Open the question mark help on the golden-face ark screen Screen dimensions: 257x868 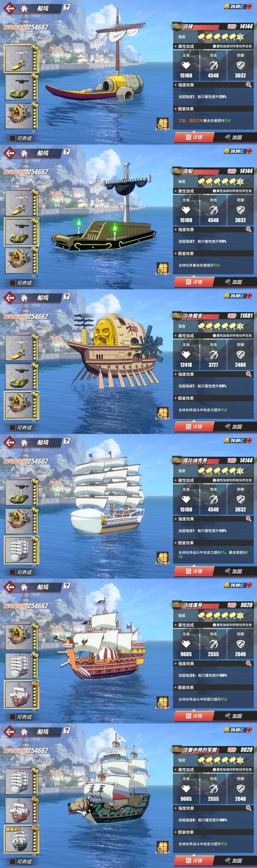click(x=66, y=297)
